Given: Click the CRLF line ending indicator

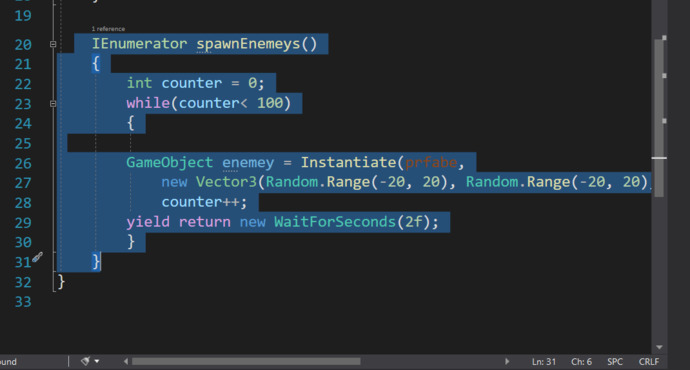Looking at the screenshot, I should coord(649,362).
